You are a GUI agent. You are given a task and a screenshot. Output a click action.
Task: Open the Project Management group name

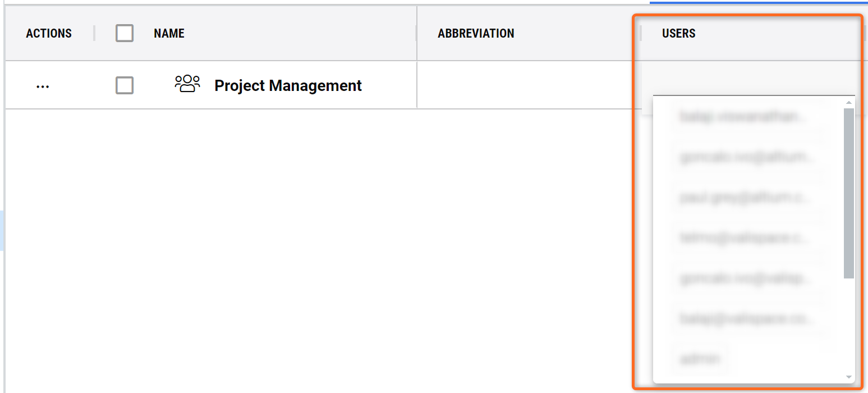[288, 85]
